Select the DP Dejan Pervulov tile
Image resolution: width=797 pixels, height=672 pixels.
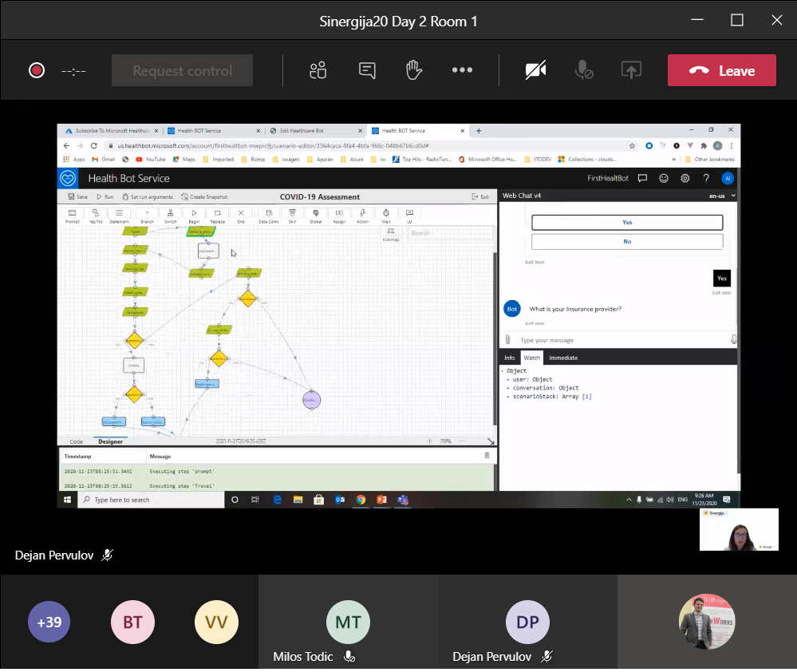[x=527, y=622]
